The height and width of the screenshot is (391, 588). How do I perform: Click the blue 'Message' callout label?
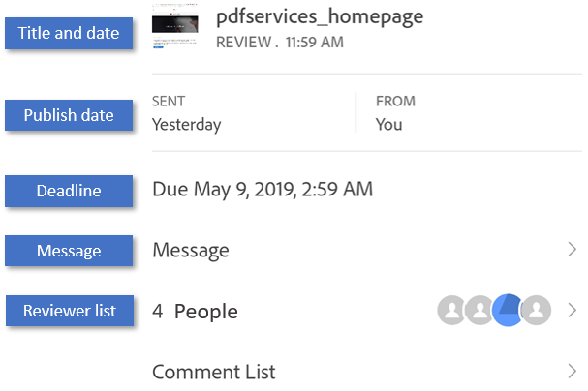click(69, 251)
